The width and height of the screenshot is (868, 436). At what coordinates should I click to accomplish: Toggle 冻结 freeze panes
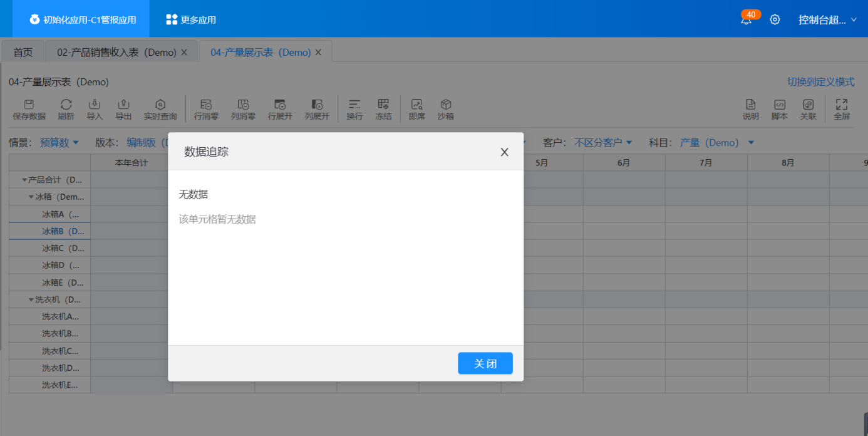[383, 105]
